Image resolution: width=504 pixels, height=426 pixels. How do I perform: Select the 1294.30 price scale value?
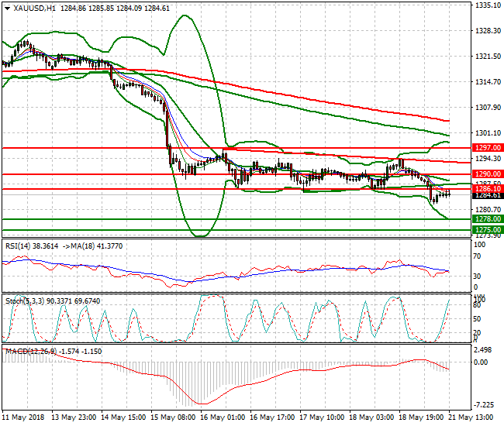[x=488, y=159]
